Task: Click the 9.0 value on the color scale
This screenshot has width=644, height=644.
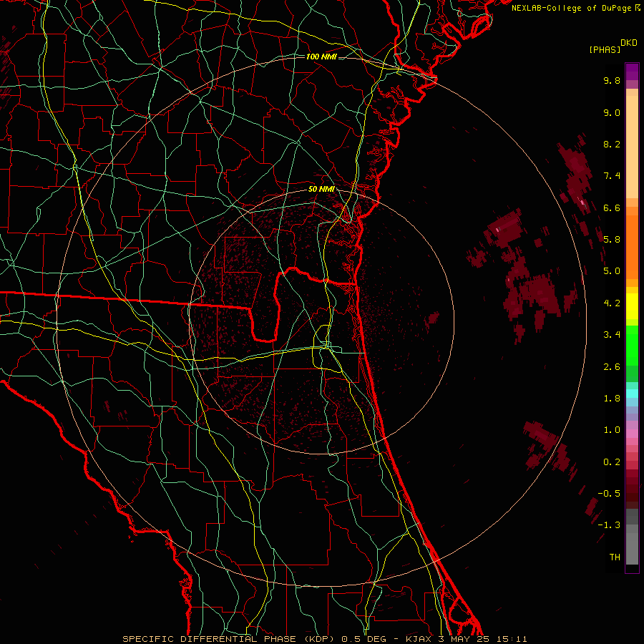Action: tap(612, 112)
